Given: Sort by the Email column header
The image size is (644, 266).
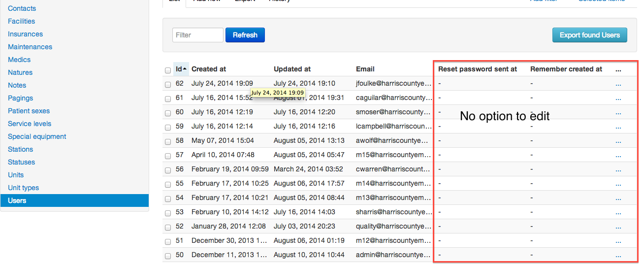Looking at the screenshot, I should (365, 69).
